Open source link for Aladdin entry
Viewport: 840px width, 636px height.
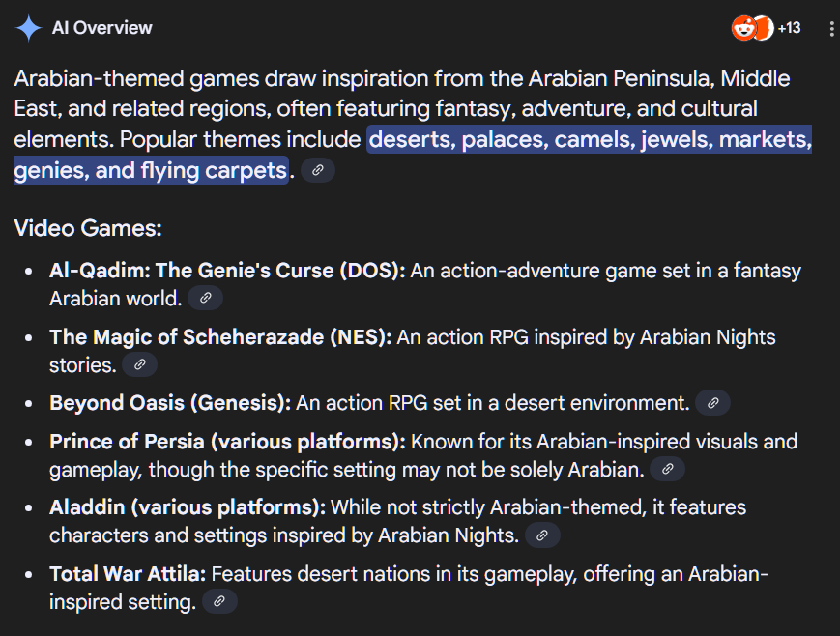542,535
